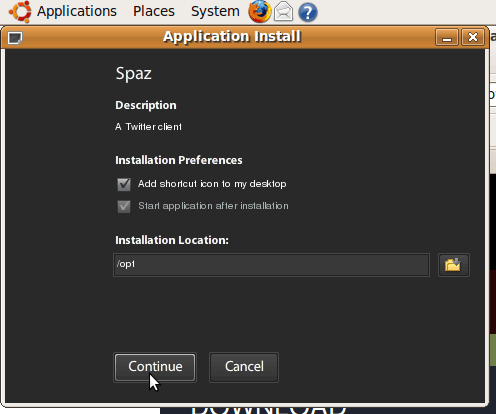The height and width of the screenshot is (414, 496).
Task: Close the Application Install window
Action: (x=473, y=37)
